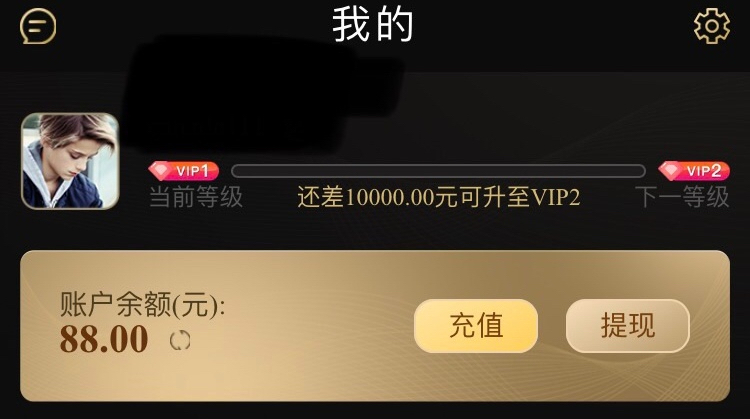The width and height of the screenshot is (750, 419).
Task: Click the header bar left of 我的
Action: [191, 26]
